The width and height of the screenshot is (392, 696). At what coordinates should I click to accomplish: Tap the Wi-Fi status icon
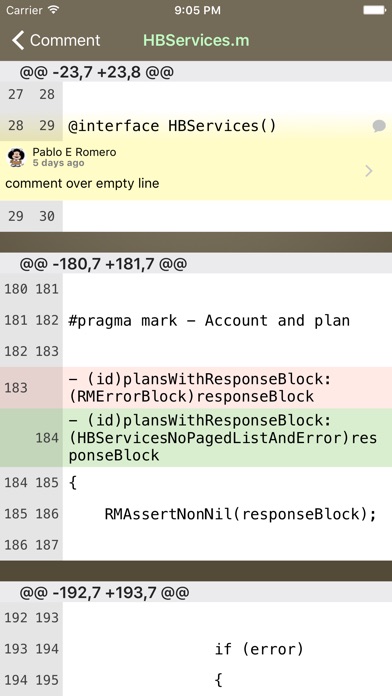pyautogui.click(x=54, y=10)
